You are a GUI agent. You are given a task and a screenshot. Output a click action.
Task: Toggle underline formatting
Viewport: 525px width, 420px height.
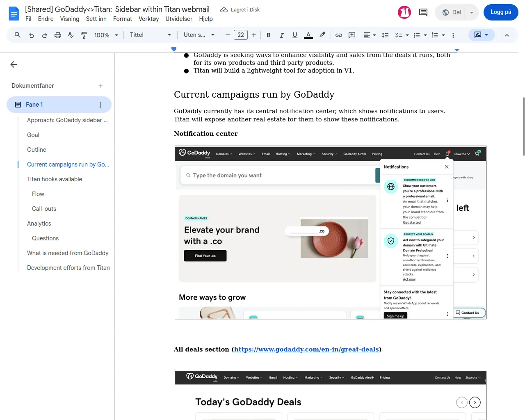295,35
